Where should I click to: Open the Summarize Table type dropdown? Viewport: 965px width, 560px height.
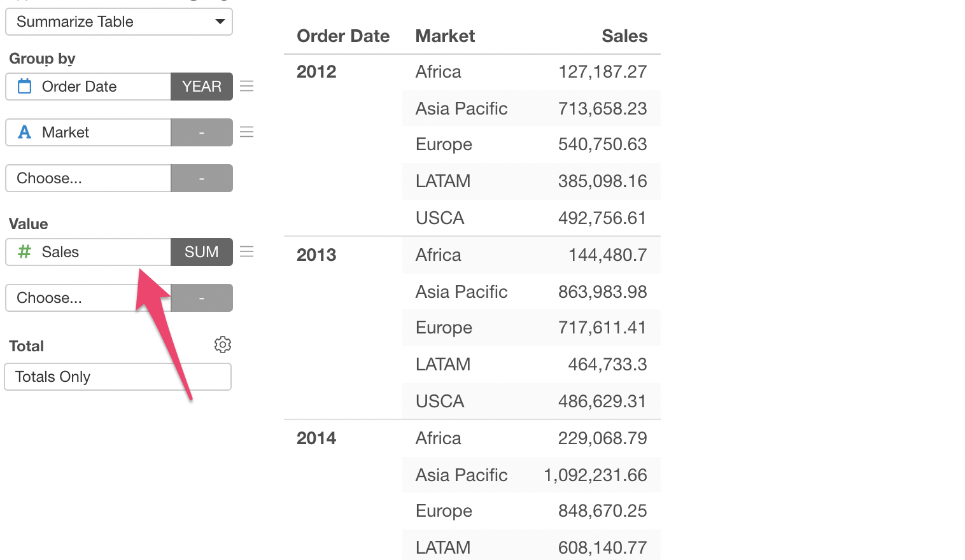(x=118, y=22)
